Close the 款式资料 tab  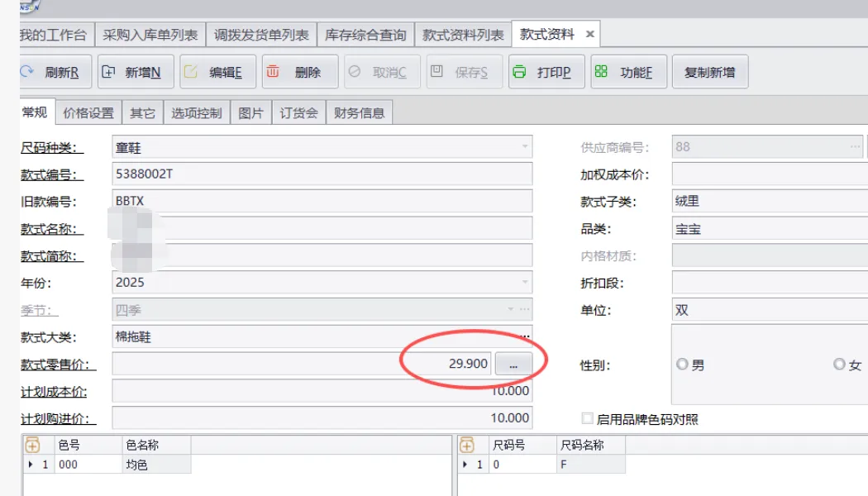coord(590,35)
